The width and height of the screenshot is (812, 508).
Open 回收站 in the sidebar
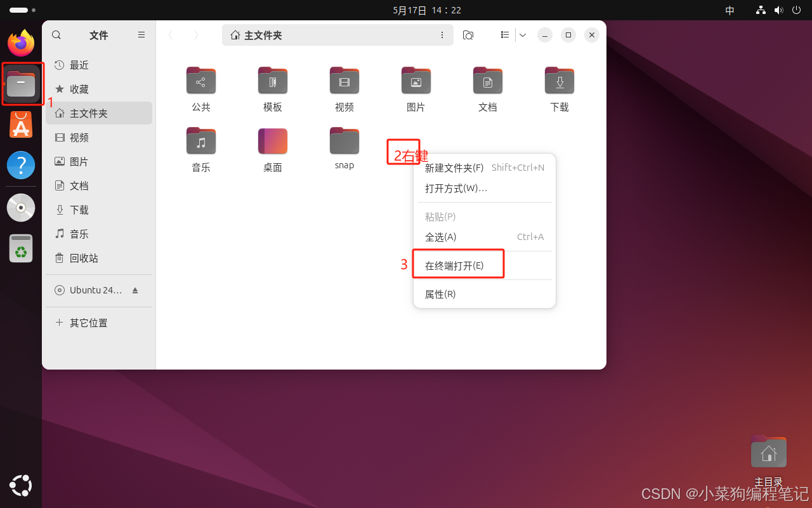point(99,258)
